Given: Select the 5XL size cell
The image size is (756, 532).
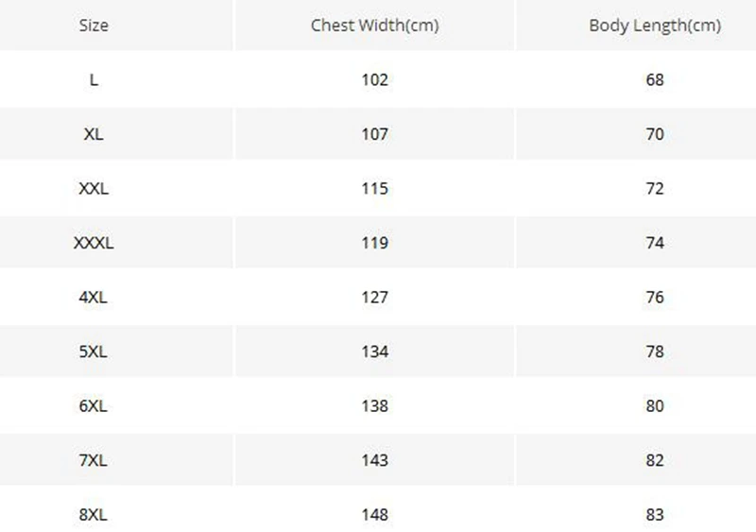Looking at the screenshot, I should tap(94, 352).
